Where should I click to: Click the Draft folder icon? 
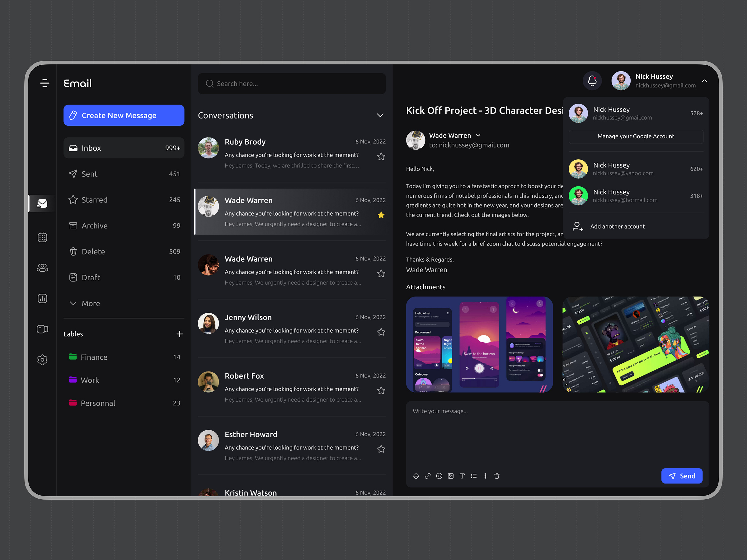pos(73,277)
